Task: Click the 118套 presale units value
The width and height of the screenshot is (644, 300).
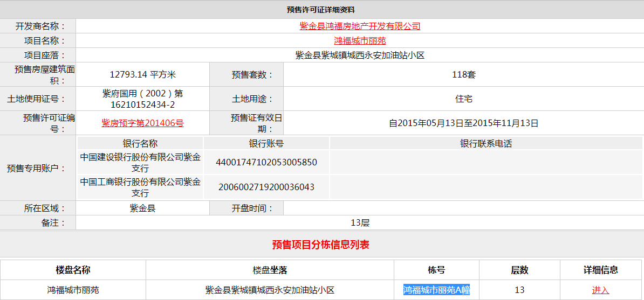Action: [463, 75]
